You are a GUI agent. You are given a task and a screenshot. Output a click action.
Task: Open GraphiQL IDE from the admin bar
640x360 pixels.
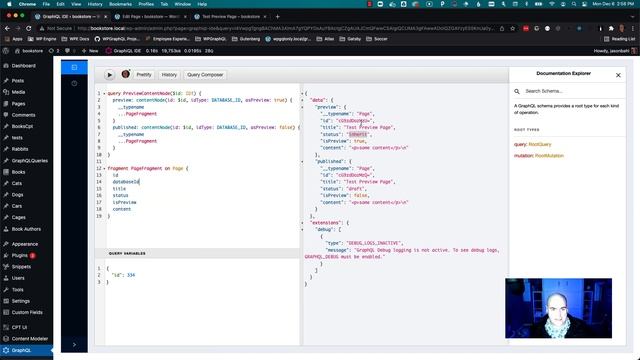(x=123, y=51)
